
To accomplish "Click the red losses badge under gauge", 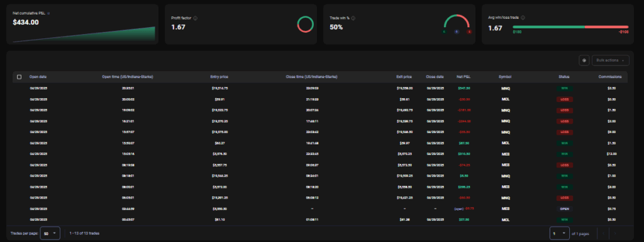I will (x=469, y=32).
